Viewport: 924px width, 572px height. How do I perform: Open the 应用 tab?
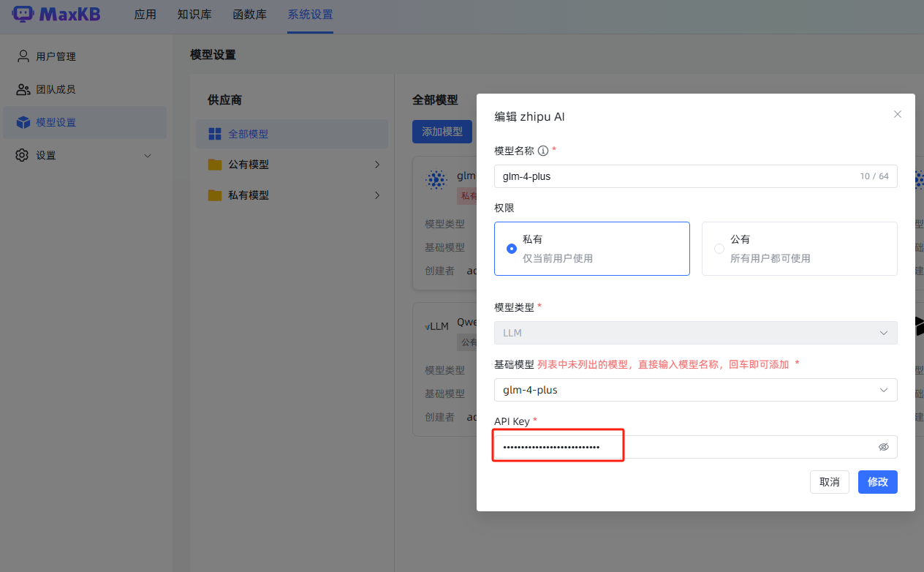pyautogui.click(x=145, y=15)
